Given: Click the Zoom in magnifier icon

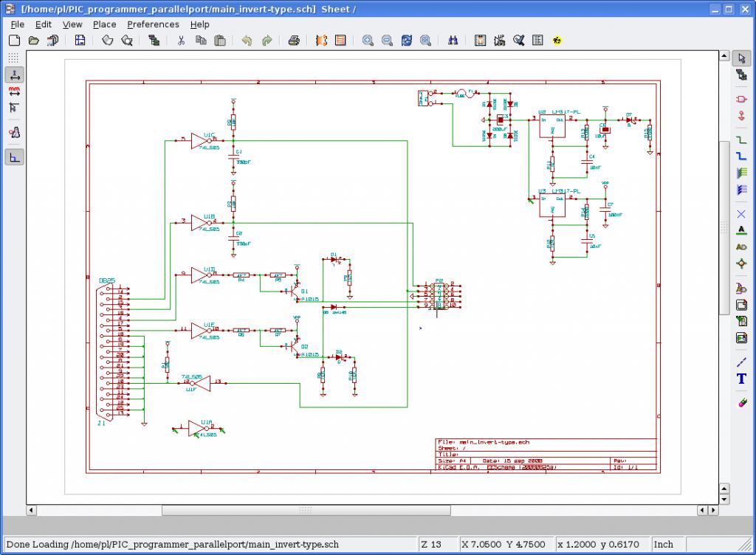Looking at the screenshot, I should pos(367,41).
